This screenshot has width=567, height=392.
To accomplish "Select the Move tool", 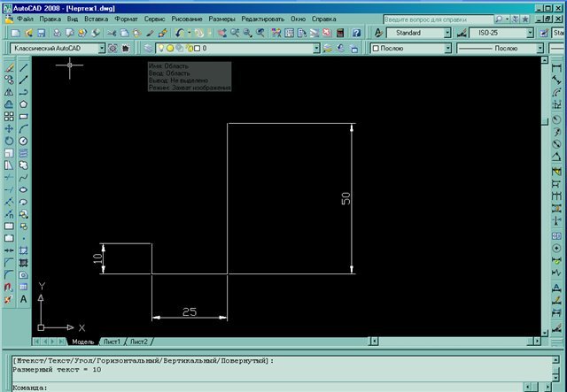I will tap(9, 128).
